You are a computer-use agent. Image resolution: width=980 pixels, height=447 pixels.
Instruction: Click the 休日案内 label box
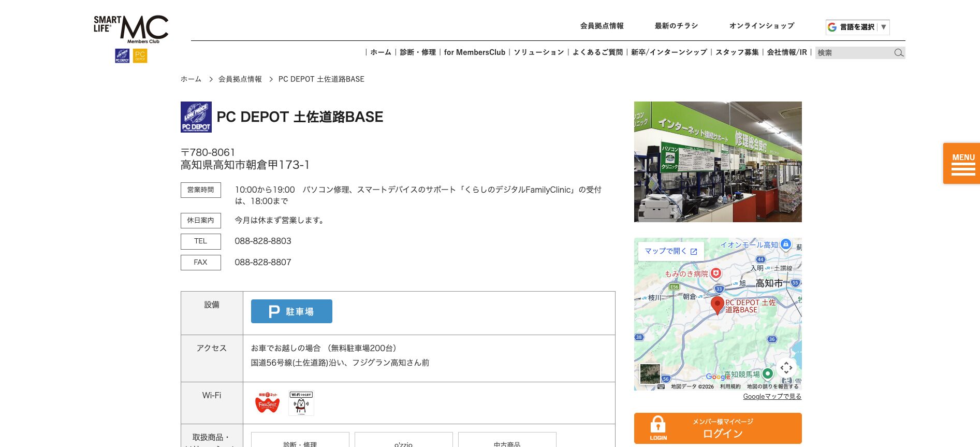201,221
